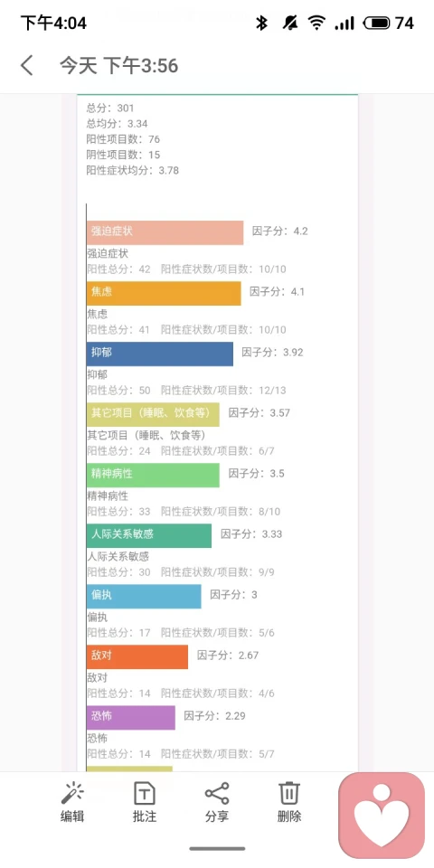This screenshot has height=868, width=434.
Task: Tap the green 精神病性 bar
Action: click(x=153, y=475)
